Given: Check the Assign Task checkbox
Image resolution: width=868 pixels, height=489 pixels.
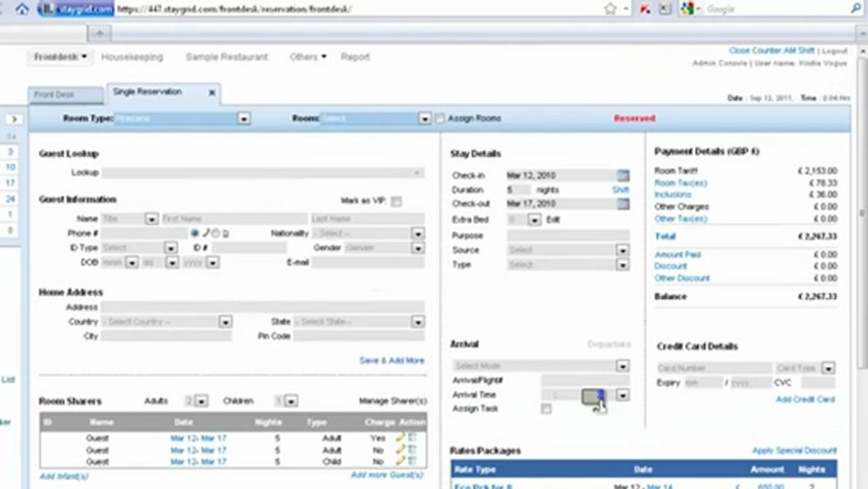Looking at the screenshot, I should coord(546,409).
